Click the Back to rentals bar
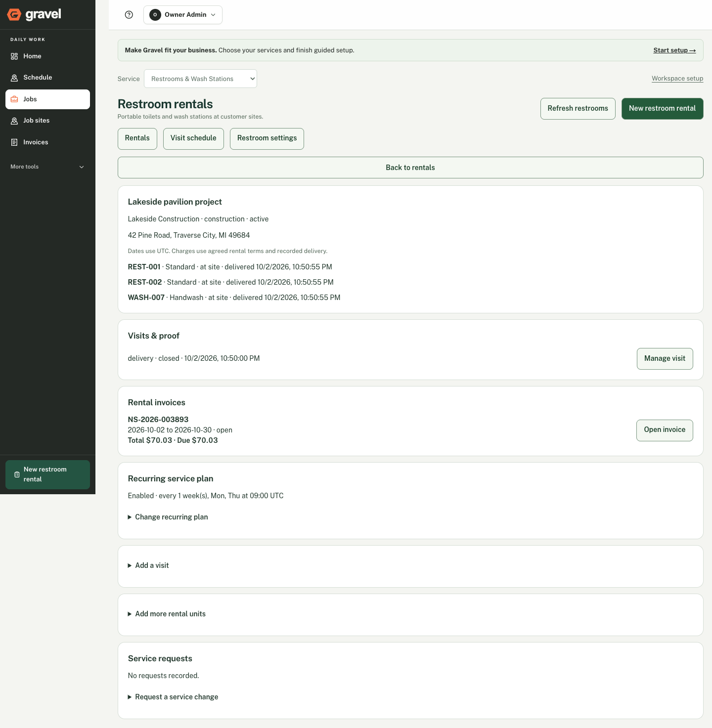The height and width of the screenshot is (728, 712). click(x=410, y=168)
